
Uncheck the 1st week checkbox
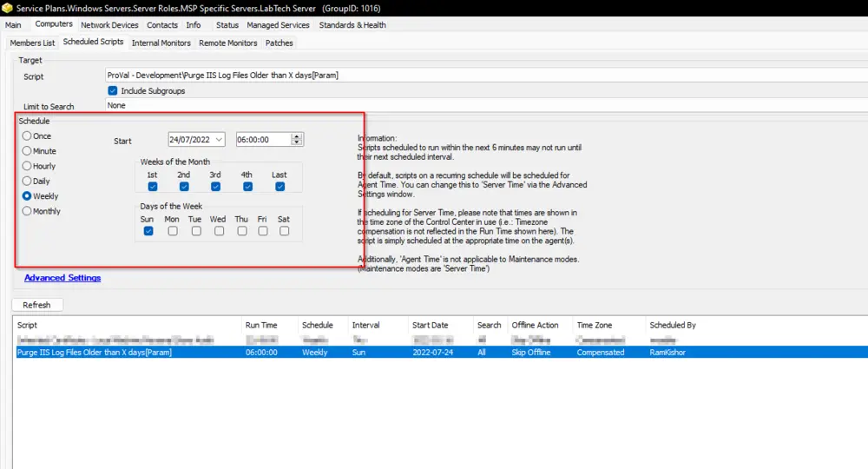tap(153, 187)
